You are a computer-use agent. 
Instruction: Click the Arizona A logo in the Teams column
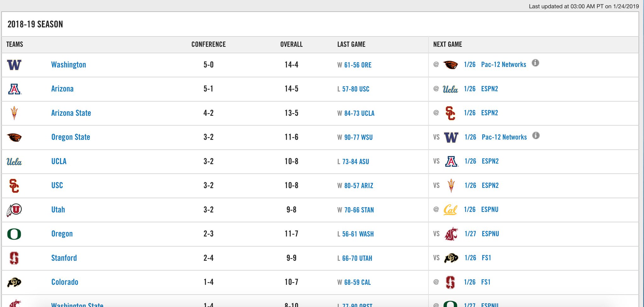coord(14,89)
